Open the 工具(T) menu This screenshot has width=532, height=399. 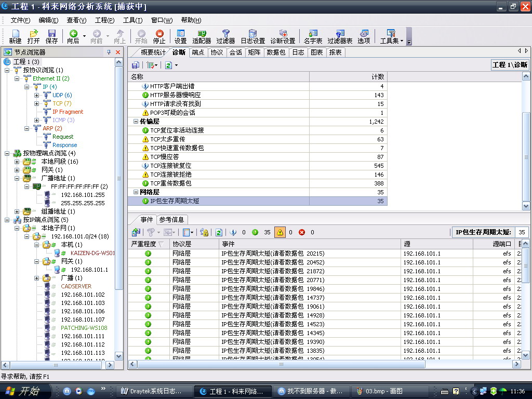[x=132, y=20]
